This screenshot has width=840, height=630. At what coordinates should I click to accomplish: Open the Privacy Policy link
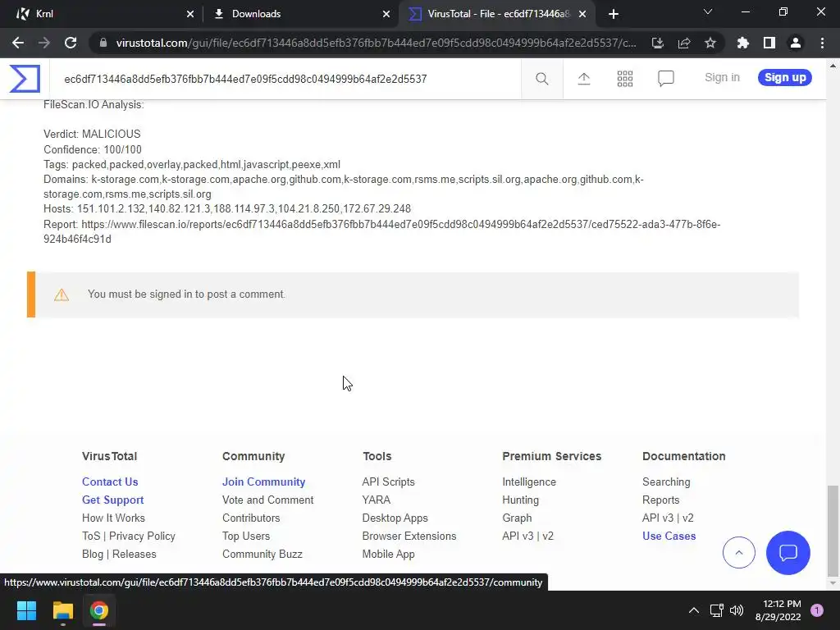point(142,536)
